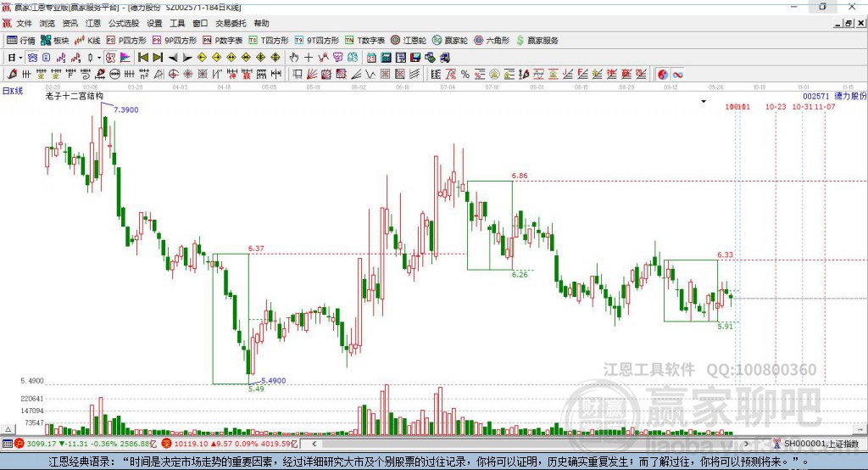
Task: Click the 日K线 chart label
Action: (12, 91)
